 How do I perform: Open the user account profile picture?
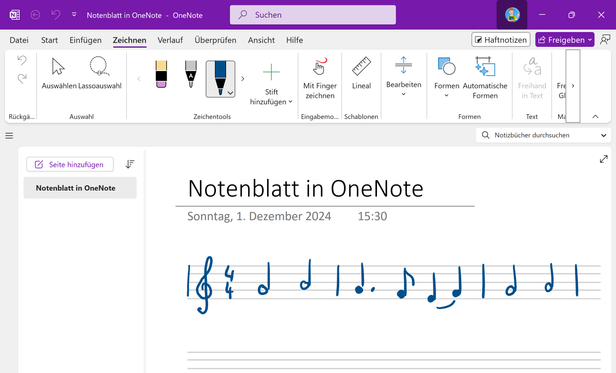click(x=512, y=15)
